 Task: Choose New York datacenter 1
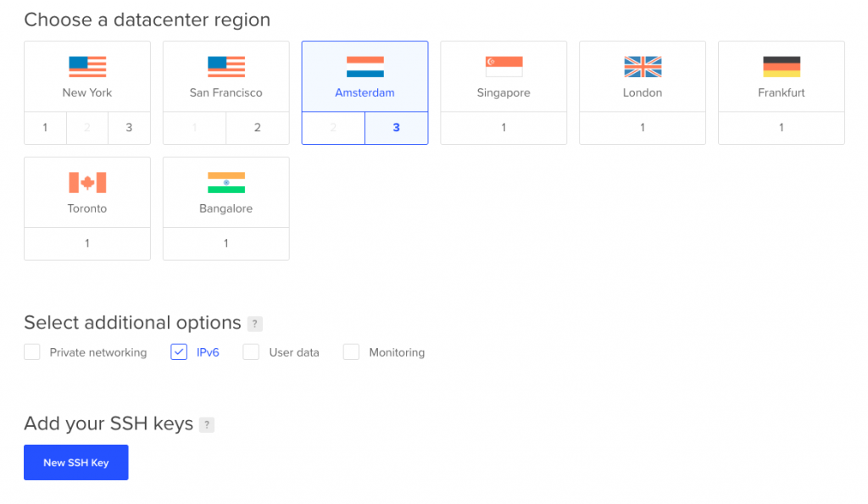click(x=46, y=128)
